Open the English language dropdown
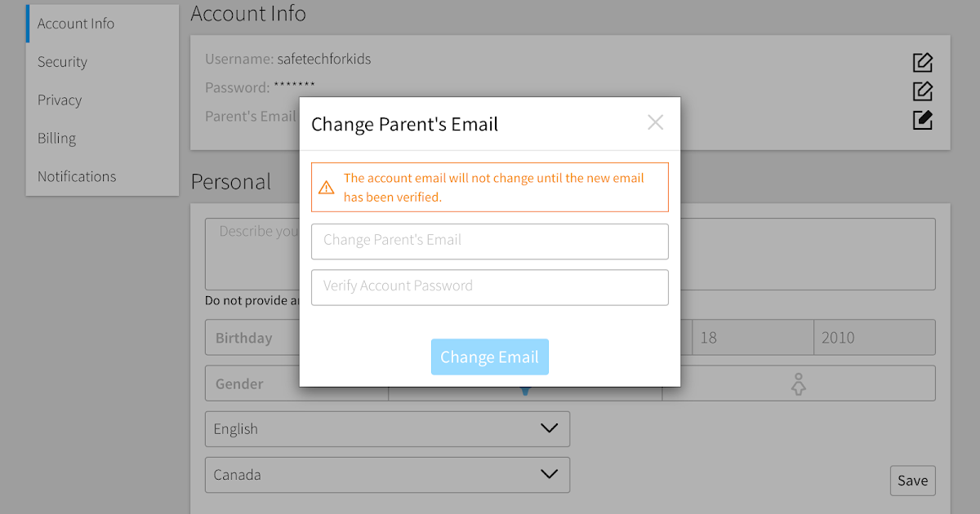Viewport: 980px width, 514px height. [x=387, y=429]
